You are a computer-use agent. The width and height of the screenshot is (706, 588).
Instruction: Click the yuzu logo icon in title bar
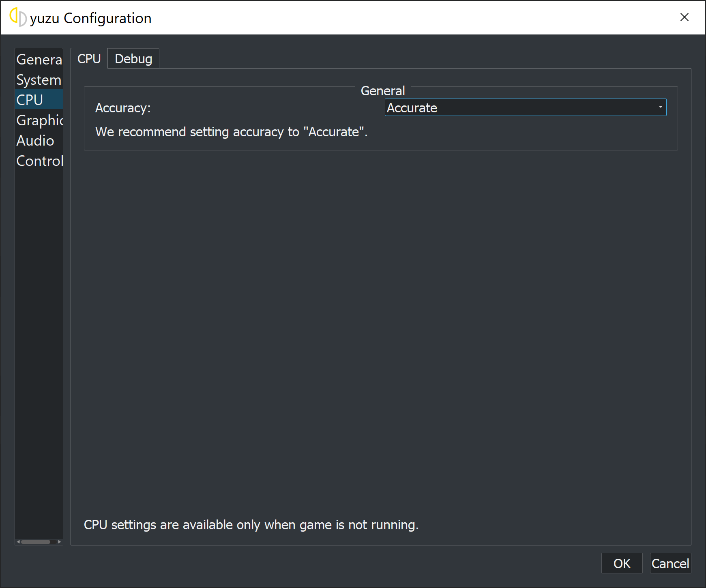pyautogui.click(x=18, y=17)
